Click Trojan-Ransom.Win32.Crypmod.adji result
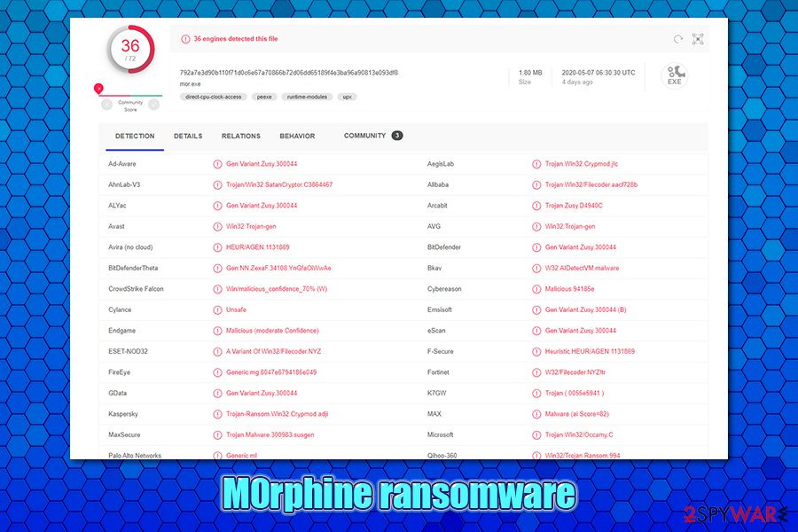 point(277,414)
